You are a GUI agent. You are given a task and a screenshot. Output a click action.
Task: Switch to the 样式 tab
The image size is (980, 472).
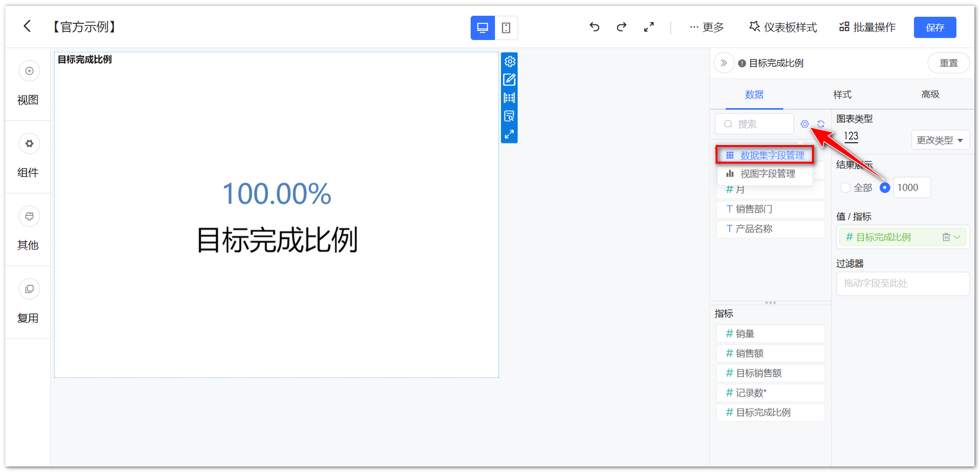(x=842, y=94)
